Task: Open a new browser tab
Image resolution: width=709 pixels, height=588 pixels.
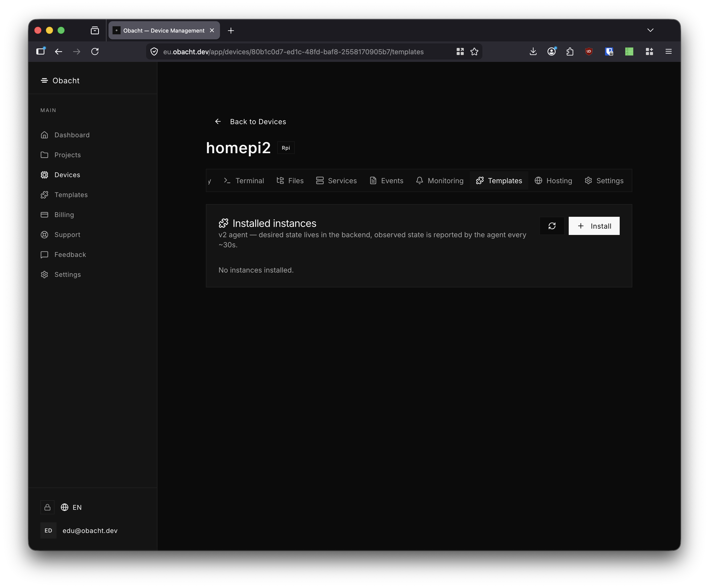Action: [231, 31]
